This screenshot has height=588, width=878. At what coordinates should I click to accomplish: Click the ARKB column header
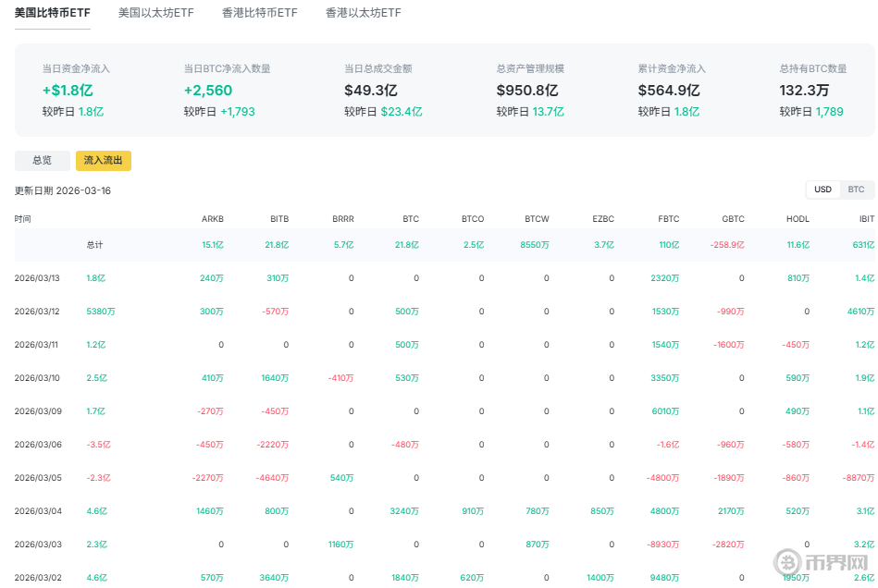coord(212,219)
